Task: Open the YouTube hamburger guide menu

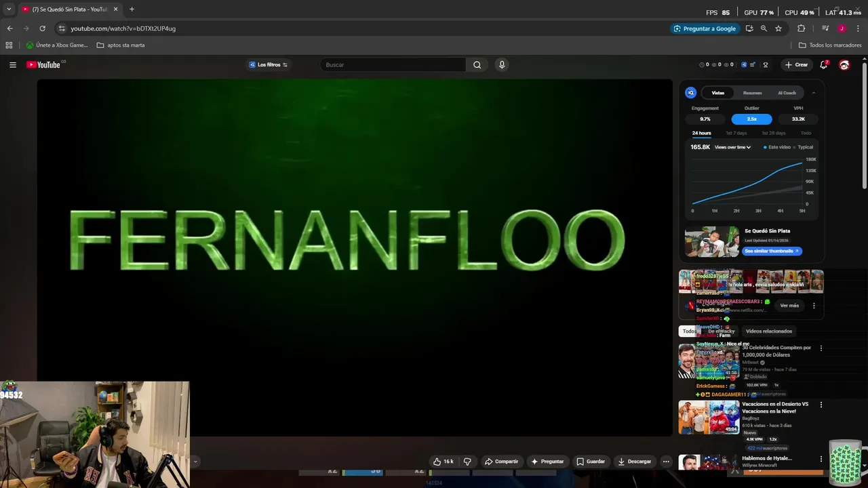Action: tap(13, 65)
